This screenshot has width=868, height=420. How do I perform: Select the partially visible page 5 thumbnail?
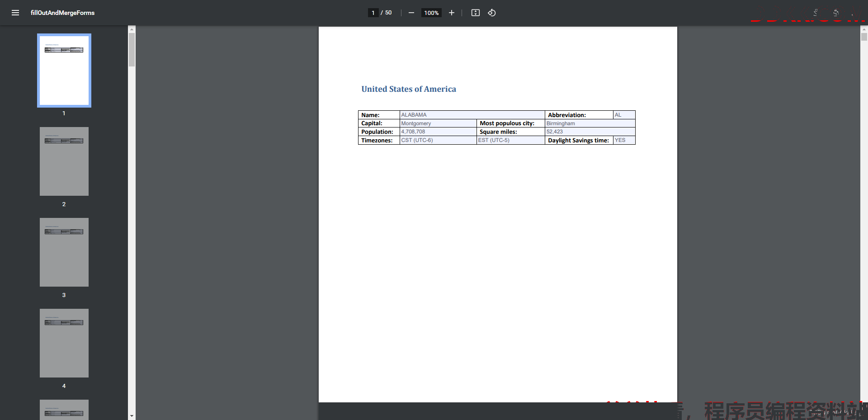click(x=64, y=410)
